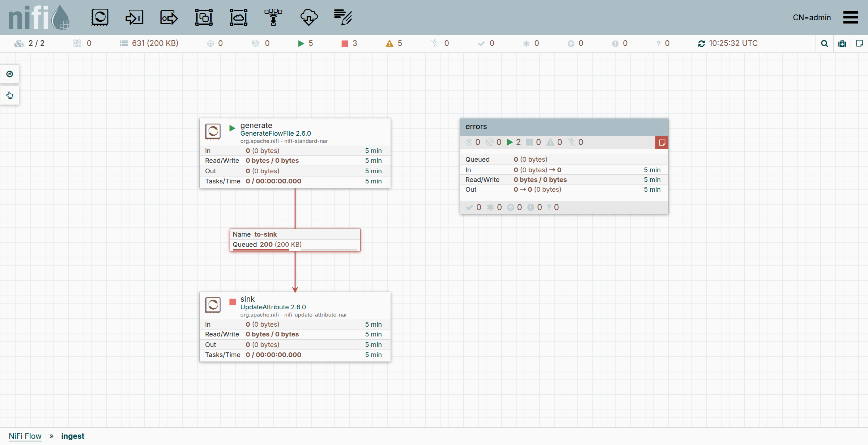Click the generate processor icon
The width and height of the screenshot is (868, 445).
pos(213,131)
